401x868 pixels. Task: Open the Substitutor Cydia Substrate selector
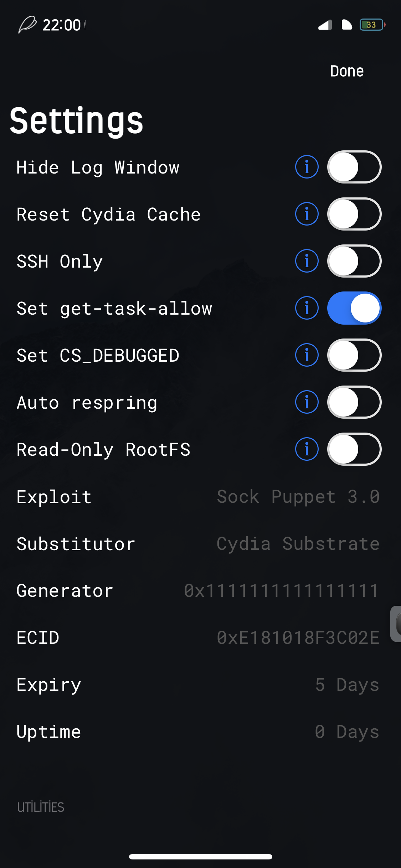(x=200, y=543)
